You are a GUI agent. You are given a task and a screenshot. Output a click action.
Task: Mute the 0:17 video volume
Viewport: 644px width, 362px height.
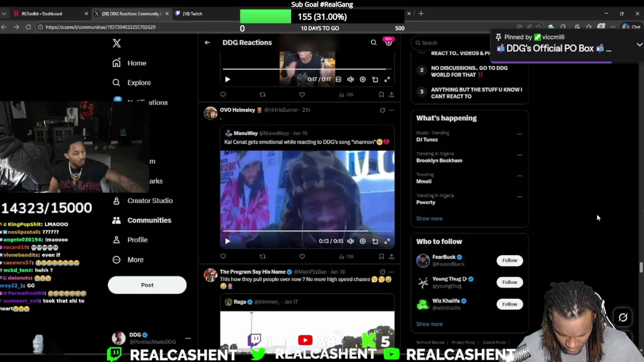(350, 79)
